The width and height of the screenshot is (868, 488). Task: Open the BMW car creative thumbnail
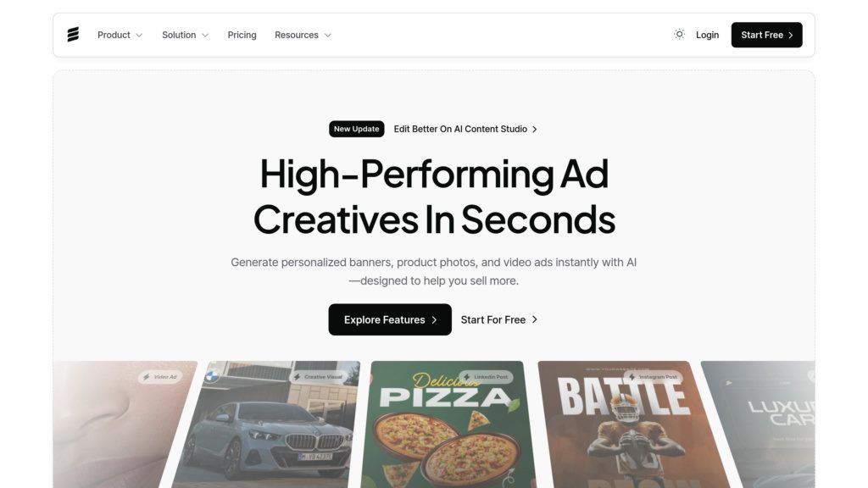point(264,424)
